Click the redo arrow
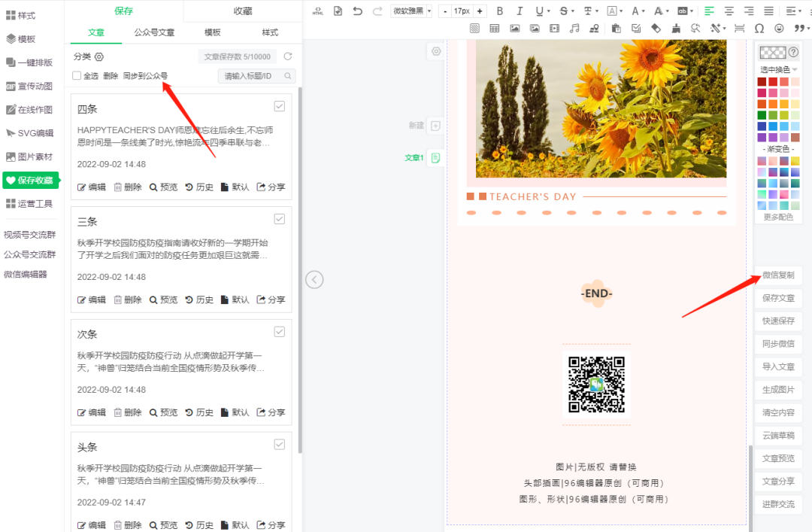This screenshot has height=532, width=812. pos(377,11)
